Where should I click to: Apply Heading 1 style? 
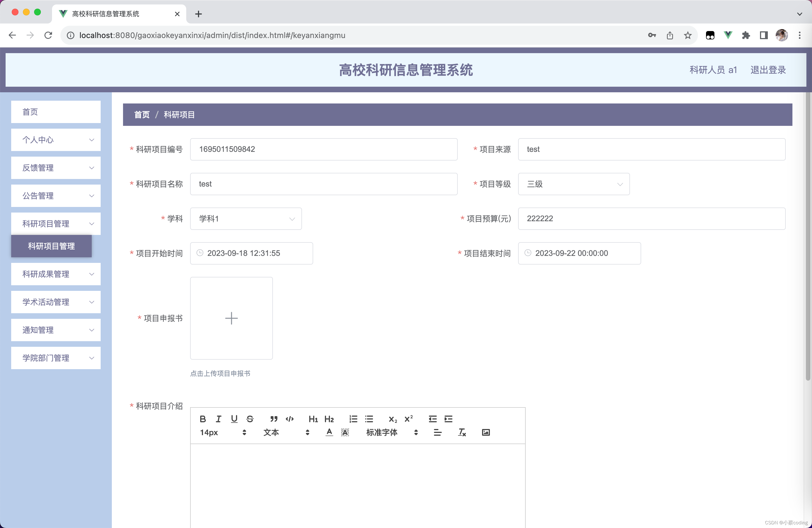(313, 419)
